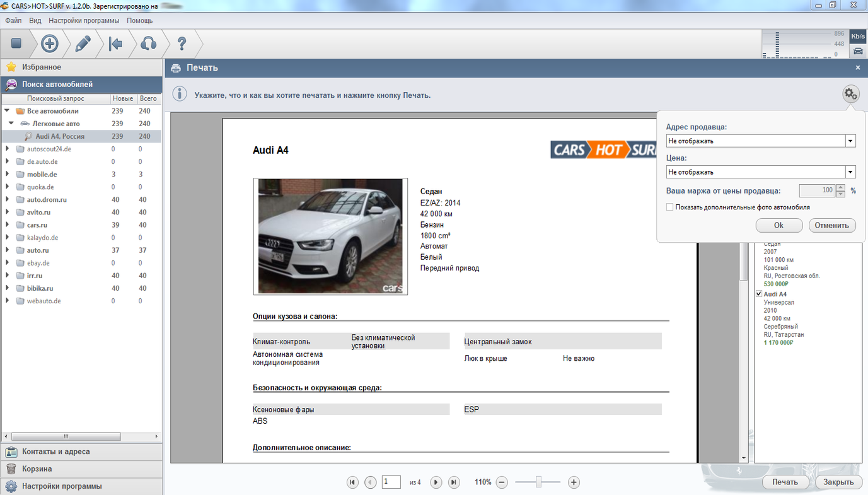868x495 pixels.
Task: Click the square stop toolbar icon
Action: pos(17,44)
